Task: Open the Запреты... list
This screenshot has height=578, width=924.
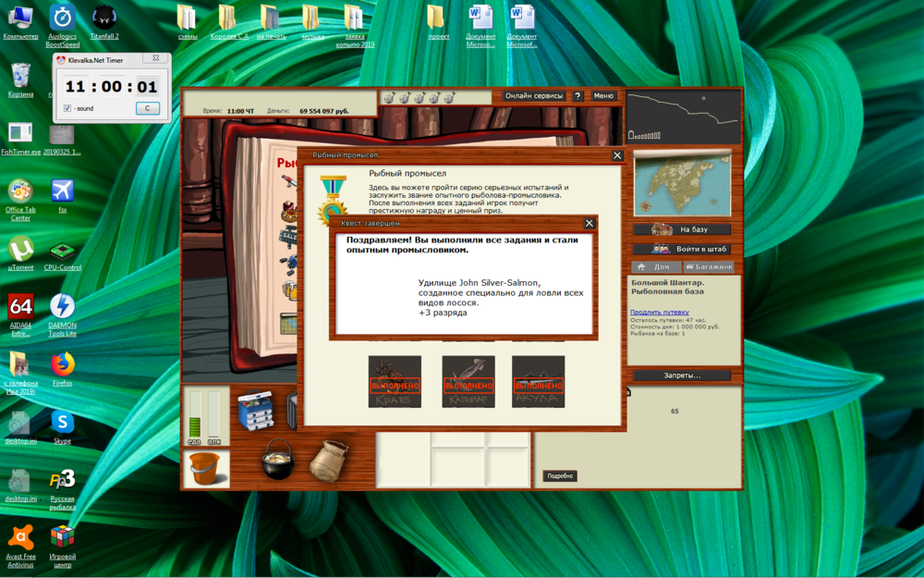Action: pyautogui.click(x=682, y=375)
